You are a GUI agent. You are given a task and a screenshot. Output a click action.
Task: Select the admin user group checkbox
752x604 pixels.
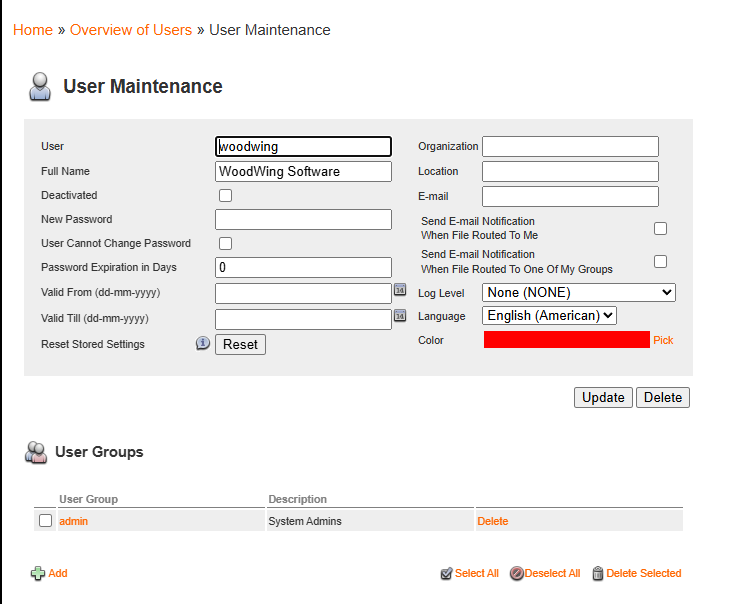[x=46, y=521]
